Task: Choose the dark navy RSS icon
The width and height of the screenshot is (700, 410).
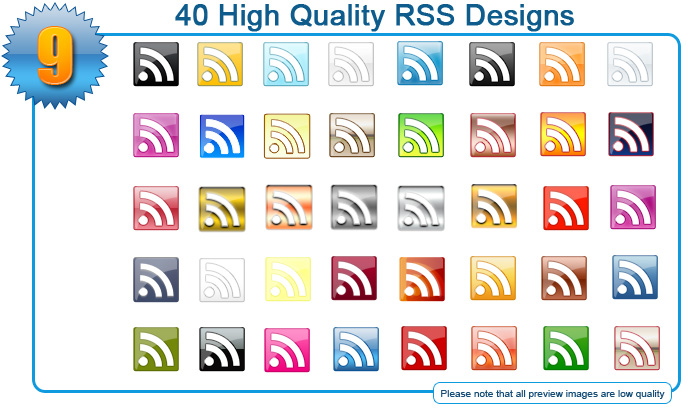Action: tap(631, 134)
